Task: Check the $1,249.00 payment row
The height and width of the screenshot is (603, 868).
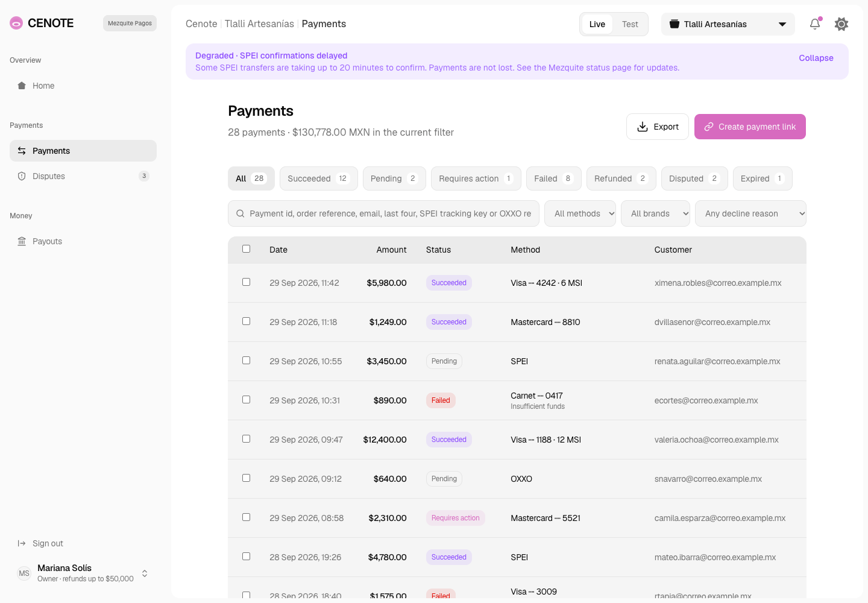Action: (246, 321)
